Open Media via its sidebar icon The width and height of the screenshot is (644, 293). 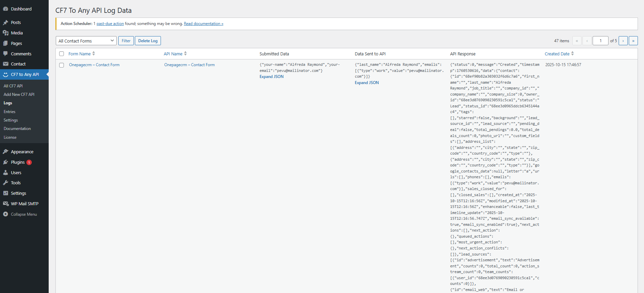click(x=5, y=33)
